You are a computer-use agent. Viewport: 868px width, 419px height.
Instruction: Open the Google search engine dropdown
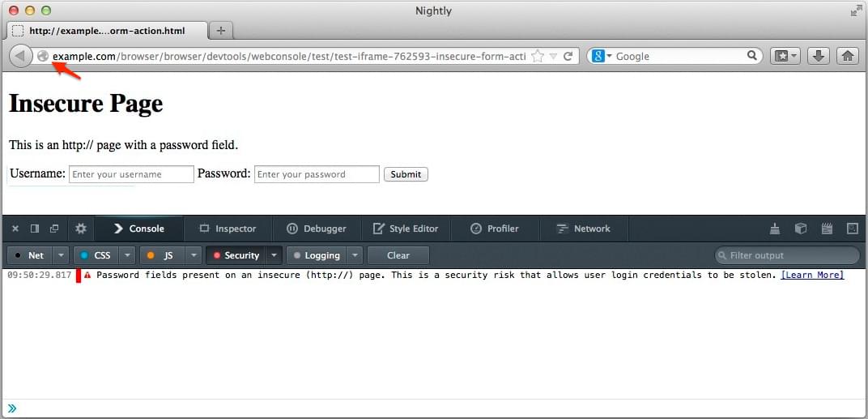[x=602, y=57]
